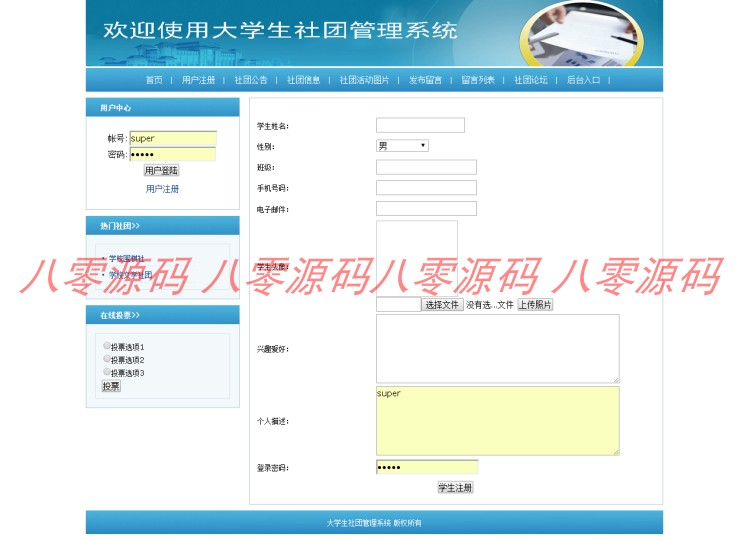Image resolution: width=749 pixels, height=540 pixels.
Task: Click the 学生注册 submit button
Action: click(x=455, y=487)
